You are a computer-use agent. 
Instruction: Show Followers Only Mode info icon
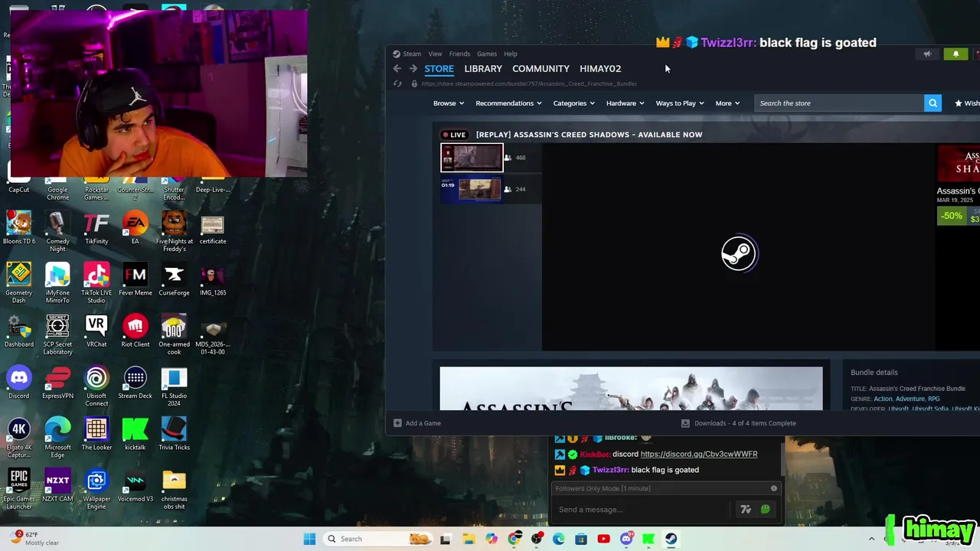774,488
